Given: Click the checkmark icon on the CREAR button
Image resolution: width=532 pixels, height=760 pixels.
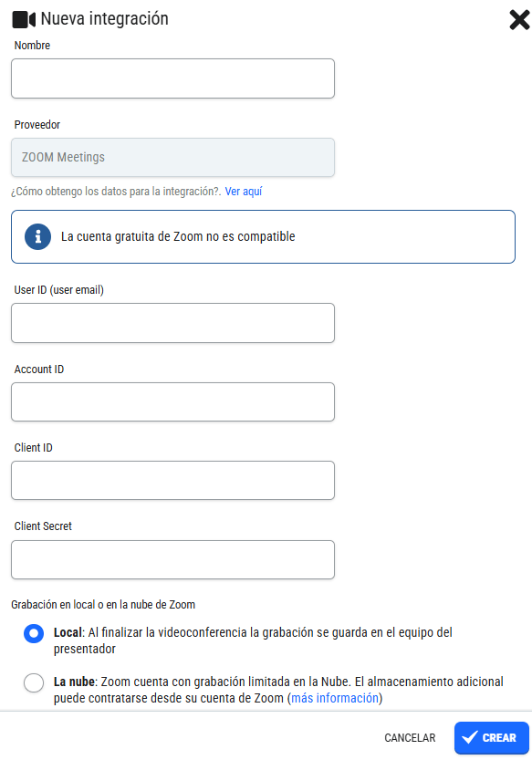Looking at the screenshot, I should 469,737.
